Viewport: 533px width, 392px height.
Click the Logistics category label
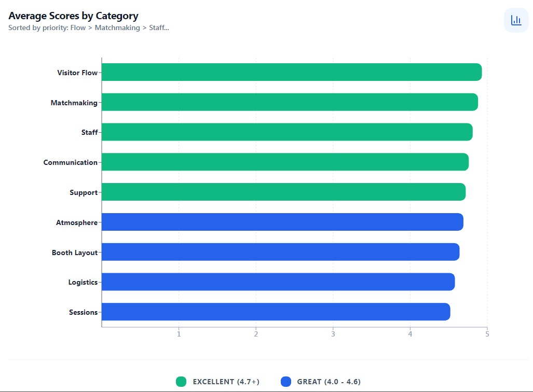(82, 282)
